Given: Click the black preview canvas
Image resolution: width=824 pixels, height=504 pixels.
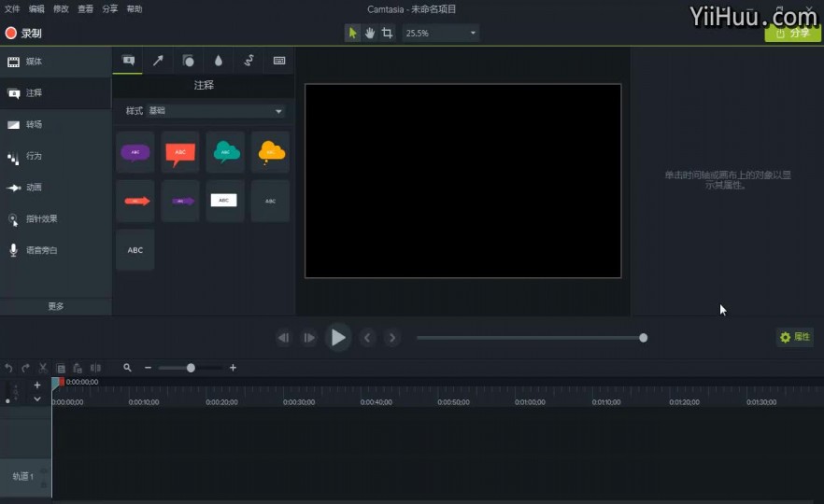Looking at the screenshot, I should [463, 181].
